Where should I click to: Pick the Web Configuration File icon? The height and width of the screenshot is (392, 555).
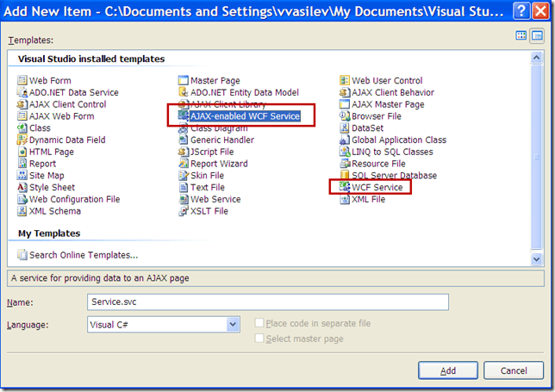click(x=22, y=199)
